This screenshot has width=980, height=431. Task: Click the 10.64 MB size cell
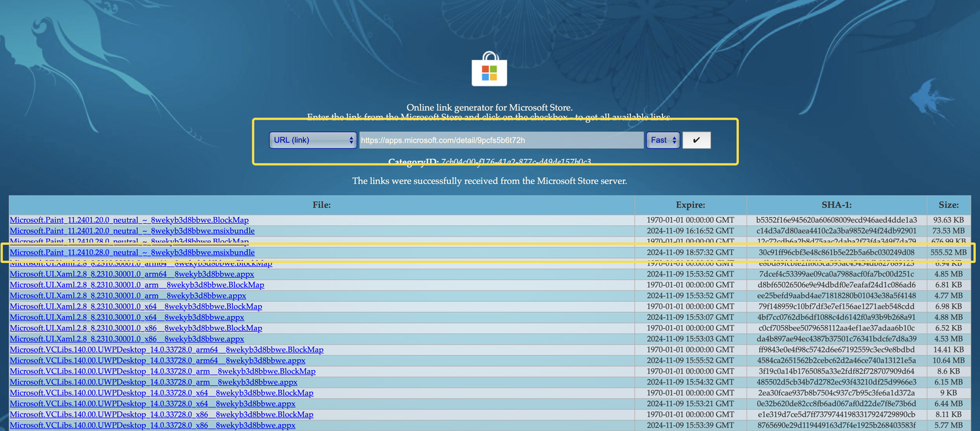(949, 360)
